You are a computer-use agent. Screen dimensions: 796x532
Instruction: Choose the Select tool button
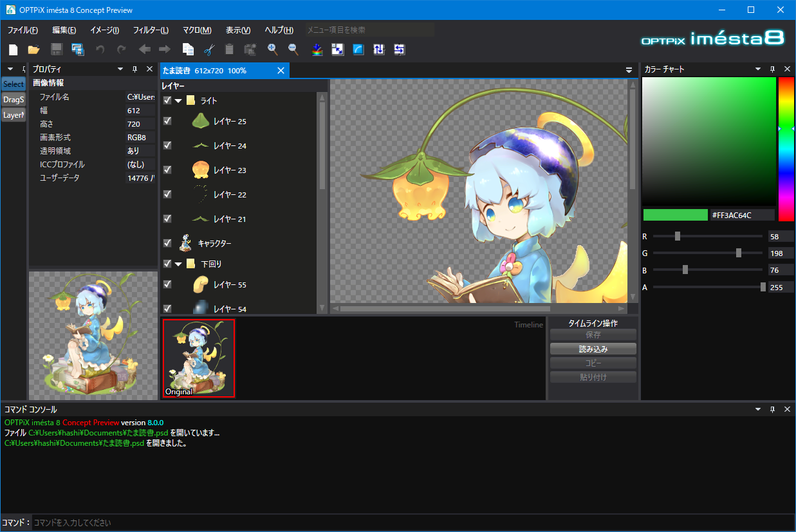[x=14, y=84]
